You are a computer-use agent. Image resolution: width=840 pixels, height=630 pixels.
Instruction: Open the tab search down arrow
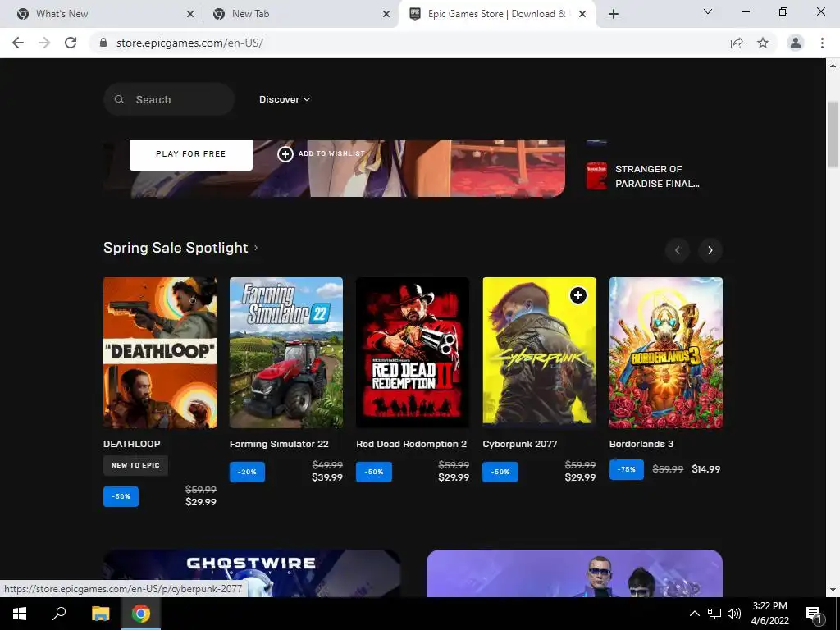708,11
